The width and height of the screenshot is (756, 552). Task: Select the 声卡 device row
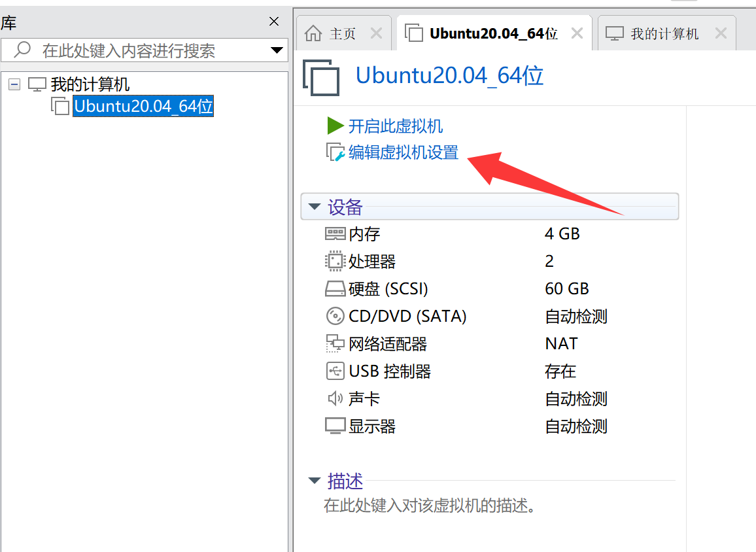point(489,399)
